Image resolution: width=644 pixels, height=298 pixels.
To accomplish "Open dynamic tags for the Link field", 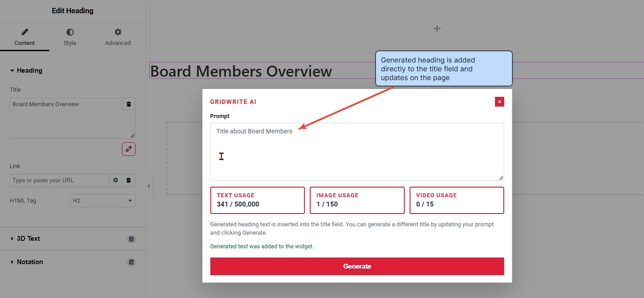I will (x=129, y=180).
